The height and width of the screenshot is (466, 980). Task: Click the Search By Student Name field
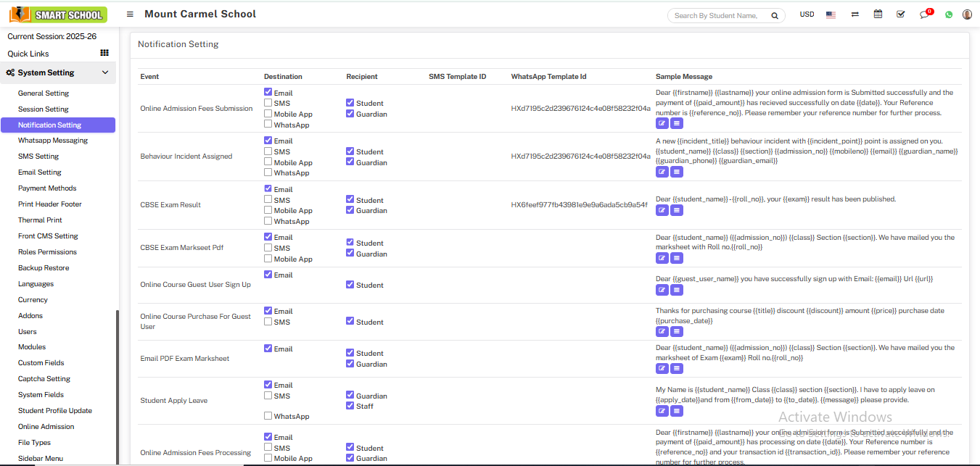coord(718,15)
